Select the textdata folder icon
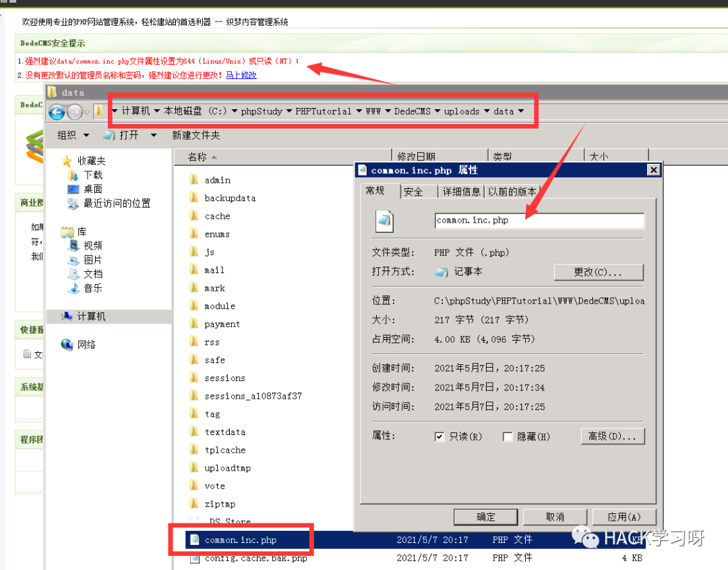 (x=194, y=432)
